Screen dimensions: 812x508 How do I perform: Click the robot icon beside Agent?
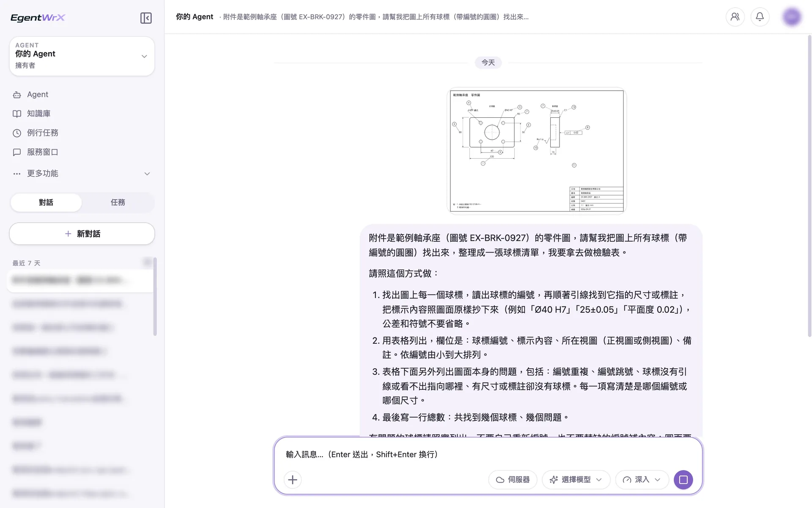(17, 95)
